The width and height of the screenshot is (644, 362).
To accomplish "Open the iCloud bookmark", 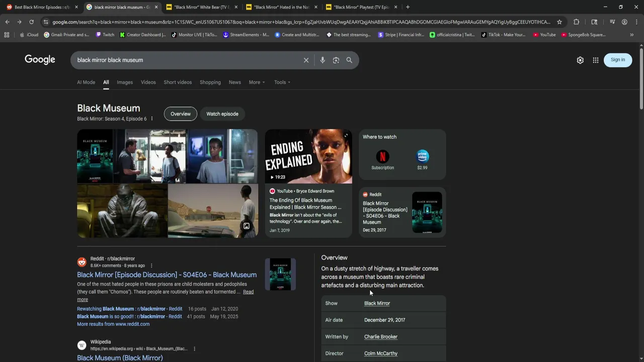I will 29,35.
